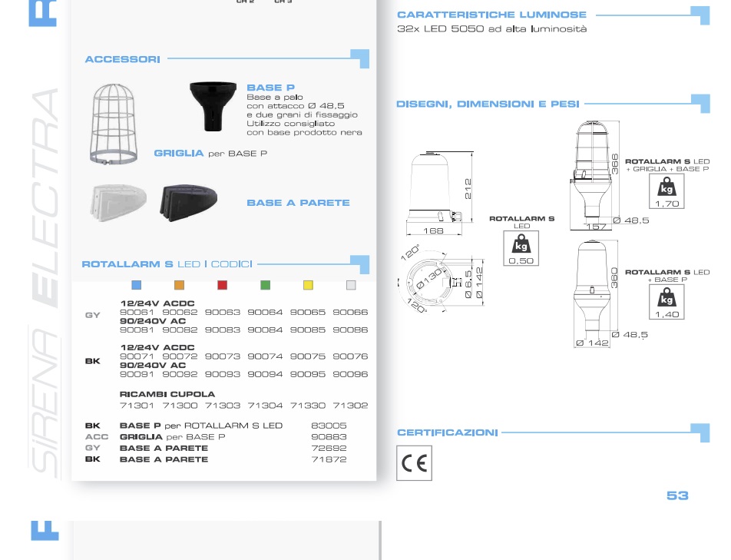The height and width of the screenshot is (560, 731).
Task: Click the 168 width dimension
Action: point(433,230)
